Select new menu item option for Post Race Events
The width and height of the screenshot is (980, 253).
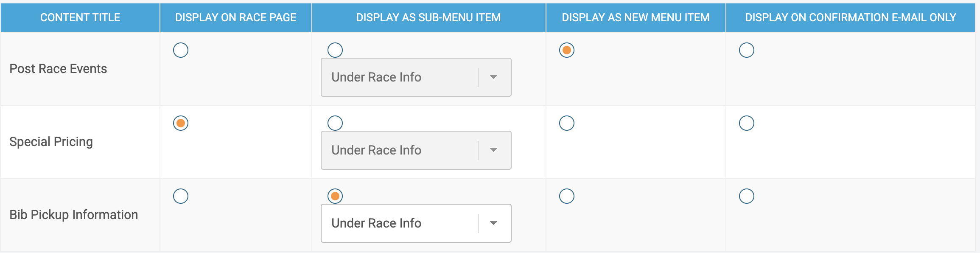pos(566,50)
